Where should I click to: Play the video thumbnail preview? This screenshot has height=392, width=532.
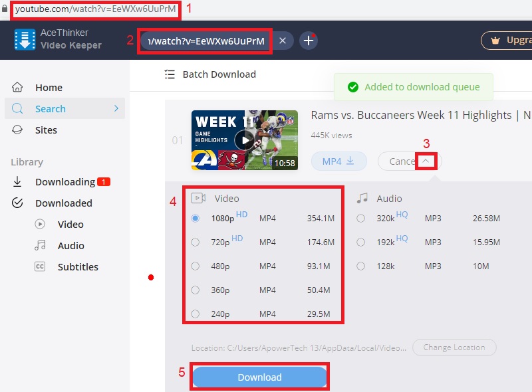[244, 140]
